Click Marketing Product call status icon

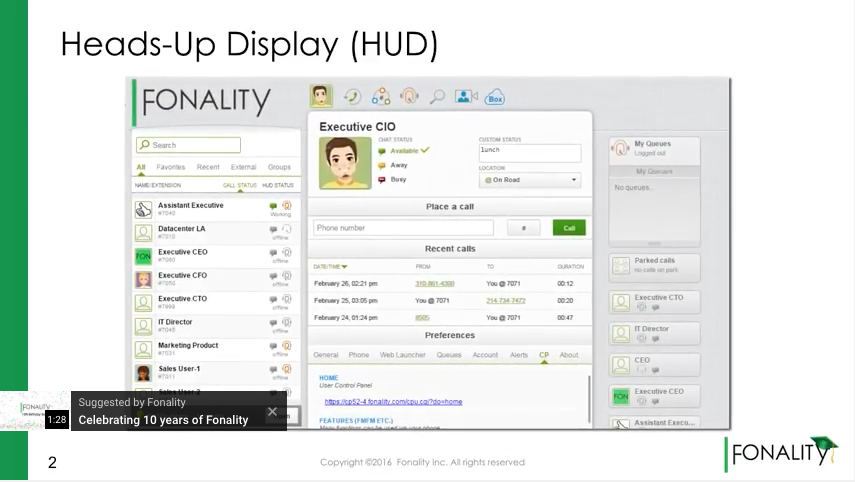[287, 346]
